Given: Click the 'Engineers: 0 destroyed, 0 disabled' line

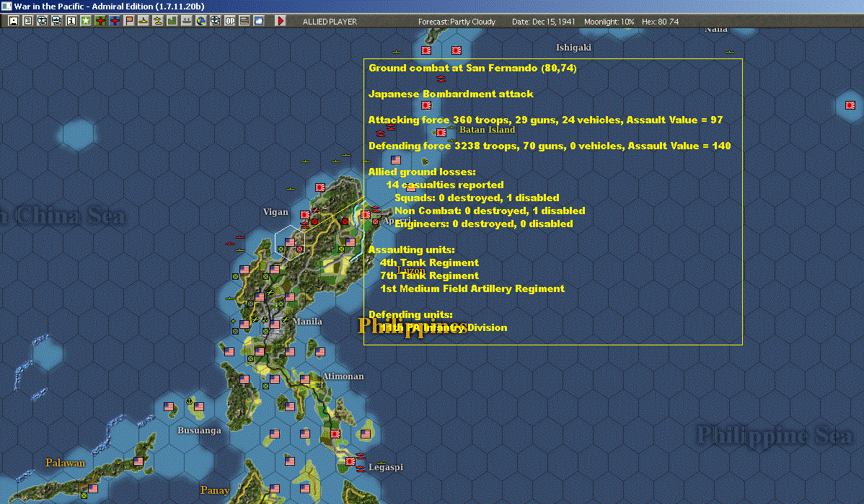Looking at the screenshot, I should 484,224.
